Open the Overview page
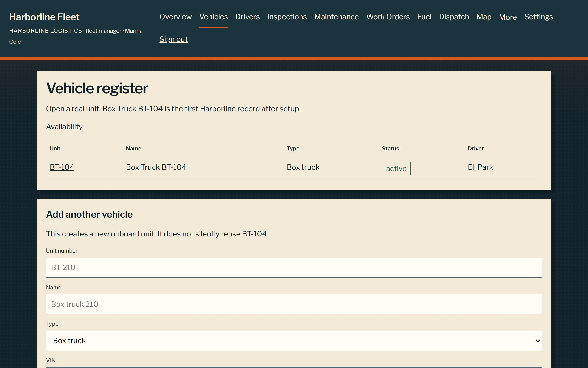The width and height of the screenshot is (588, 368). [x=175, y=17]
